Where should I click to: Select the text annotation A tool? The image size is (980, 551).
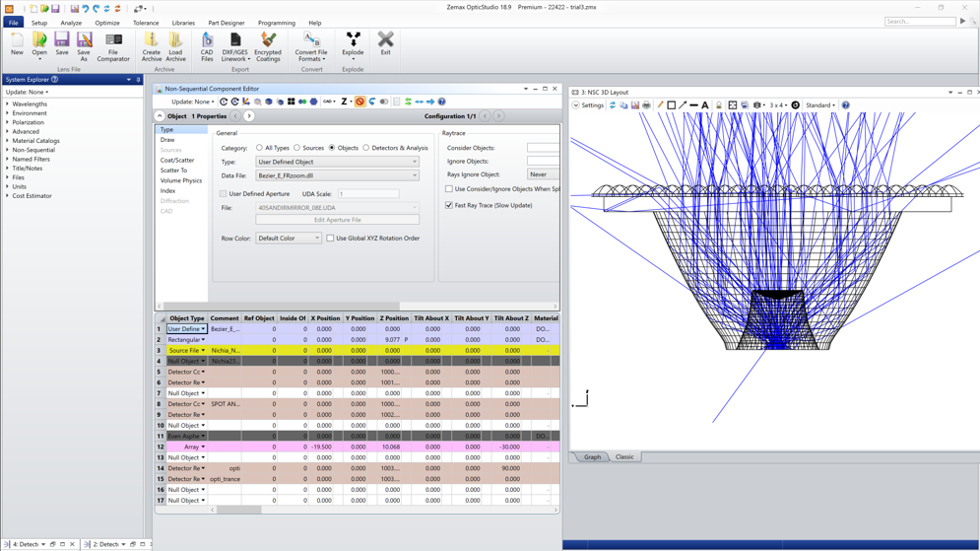(x=705, y=105)
